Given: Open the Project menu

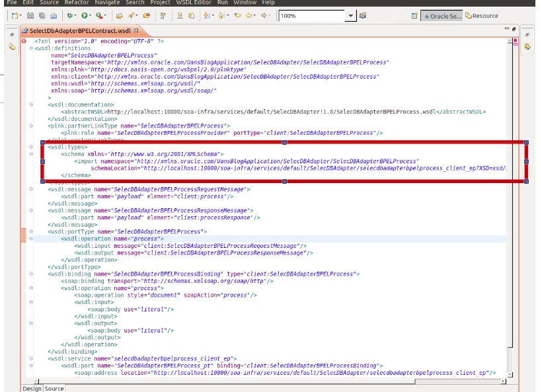Looking at the screenshot, I should pyautogui.click(x=160, y=3).
